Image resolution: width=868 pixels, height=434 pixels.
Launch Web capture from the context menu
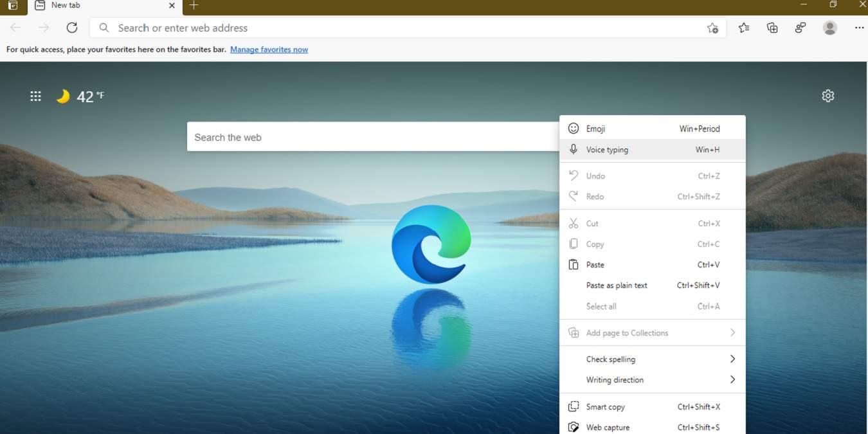pyautogui.click(x=608, y=427)
